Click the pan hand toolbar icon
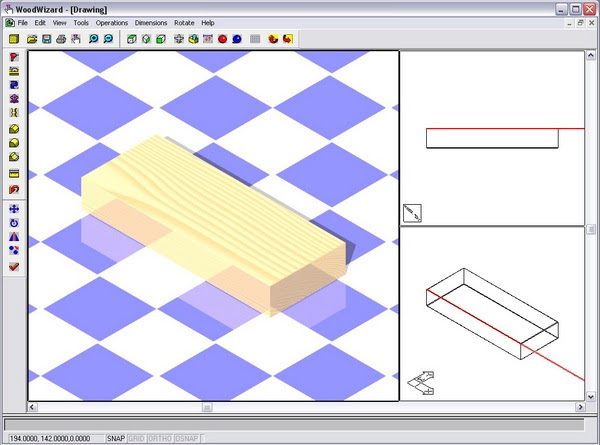The width and height of the screenshot is (600, 445). point(76,39)
